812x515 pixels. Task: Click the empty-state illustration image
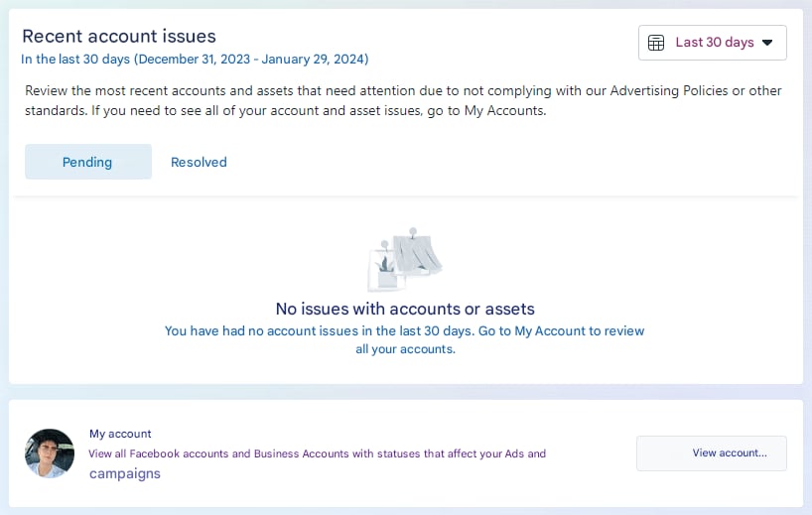point(405,258)
